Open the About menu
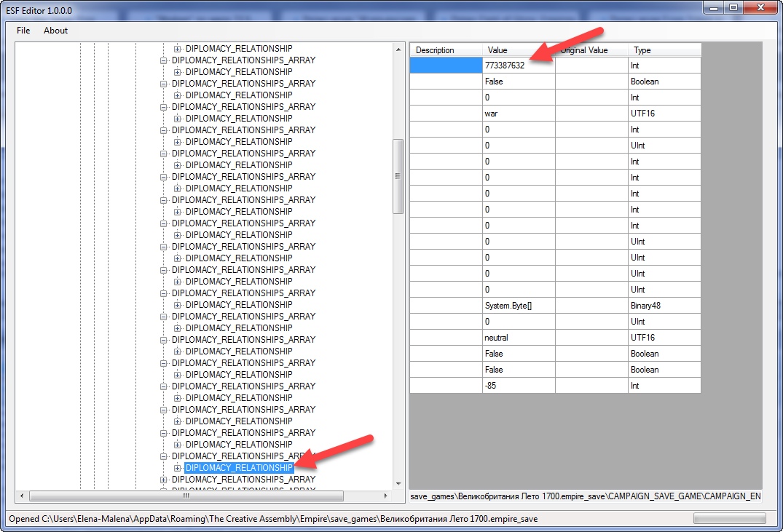 (x=55, y=31)
